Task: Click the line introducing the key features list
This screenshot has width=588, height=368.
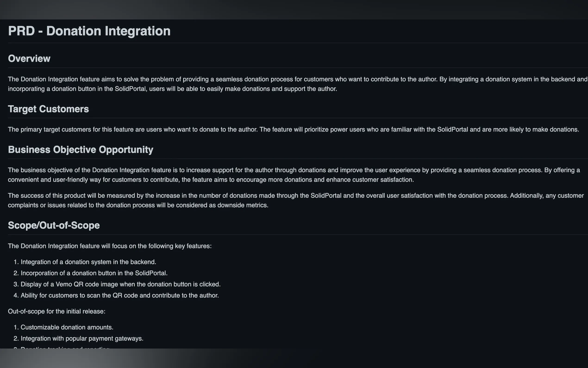Action: (x=110, y=246)
